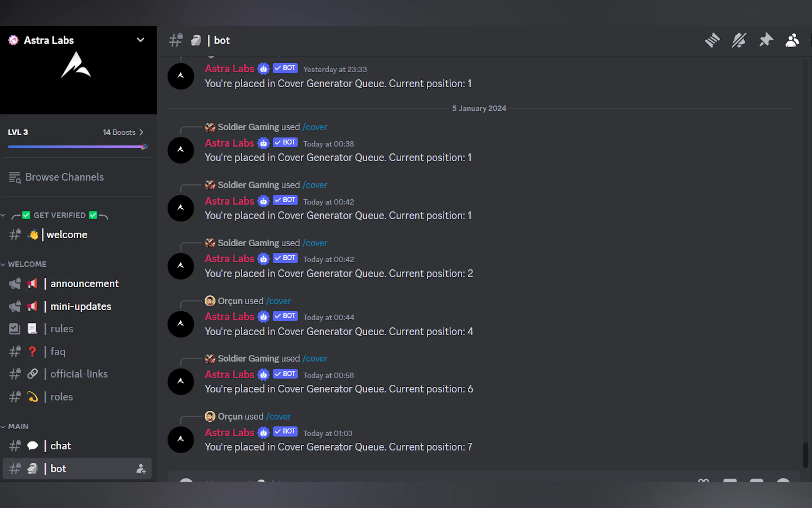The height and width of the screenshot is (508, 812).
Task: Open the announcement channel
Action: tap(77, 283)
